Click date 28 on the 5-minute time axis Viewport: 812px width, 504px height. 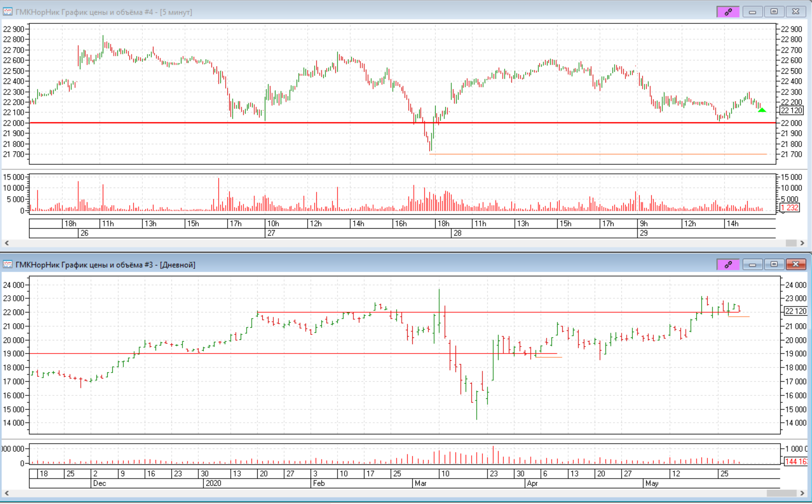pyautogui.click(x=457, y=233)
